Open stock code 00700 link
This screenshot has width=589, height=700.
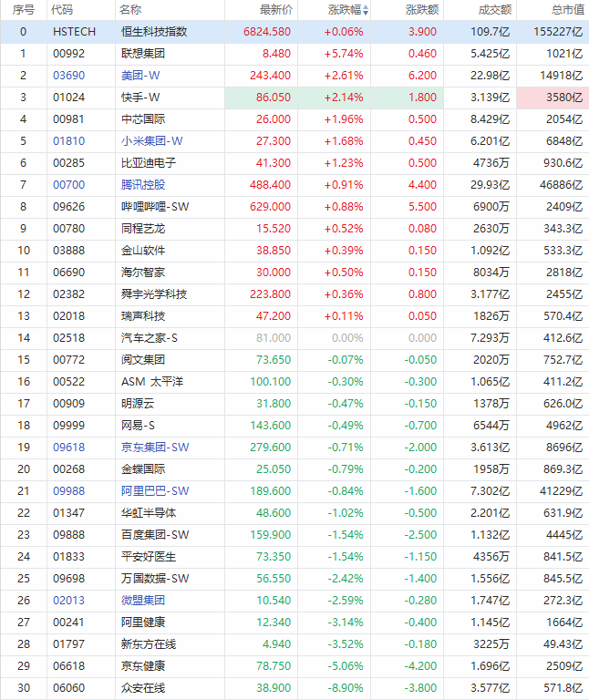68,185
